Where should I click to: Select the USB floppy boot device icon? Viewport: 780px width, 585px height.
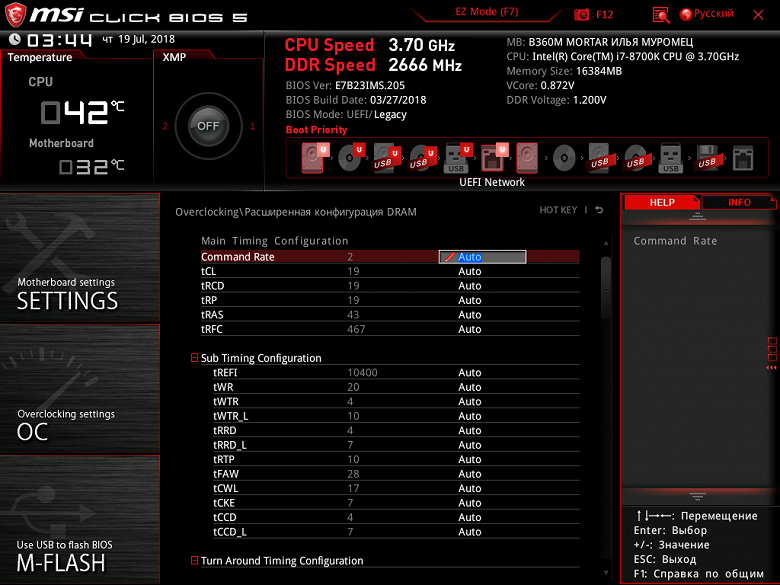coord(707,158)
